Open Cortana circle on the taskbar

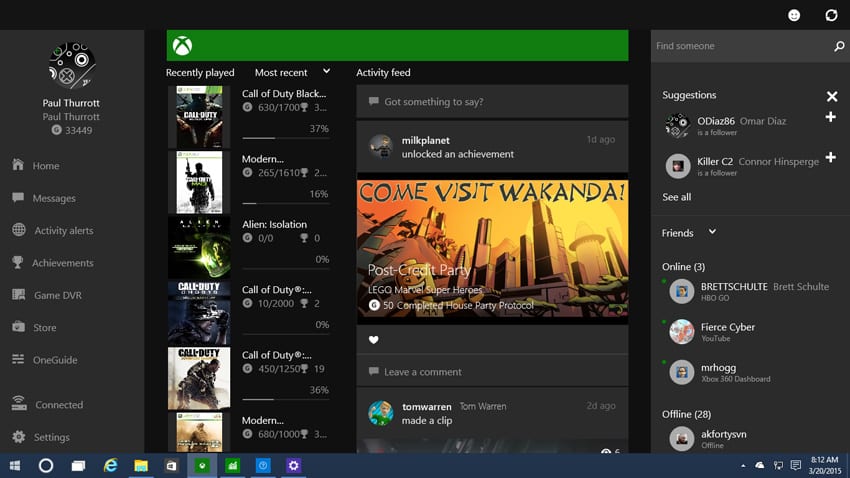tap(46, 466)
